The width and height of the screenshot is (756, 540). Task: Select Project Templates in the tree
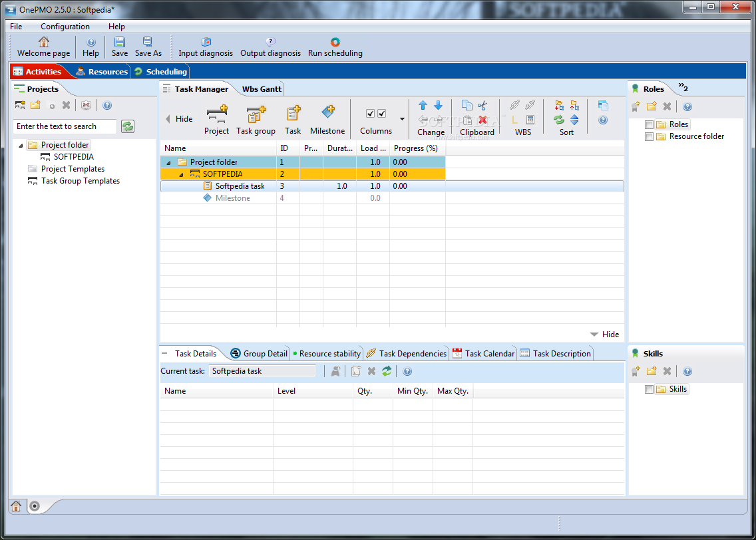pos(73,169)
